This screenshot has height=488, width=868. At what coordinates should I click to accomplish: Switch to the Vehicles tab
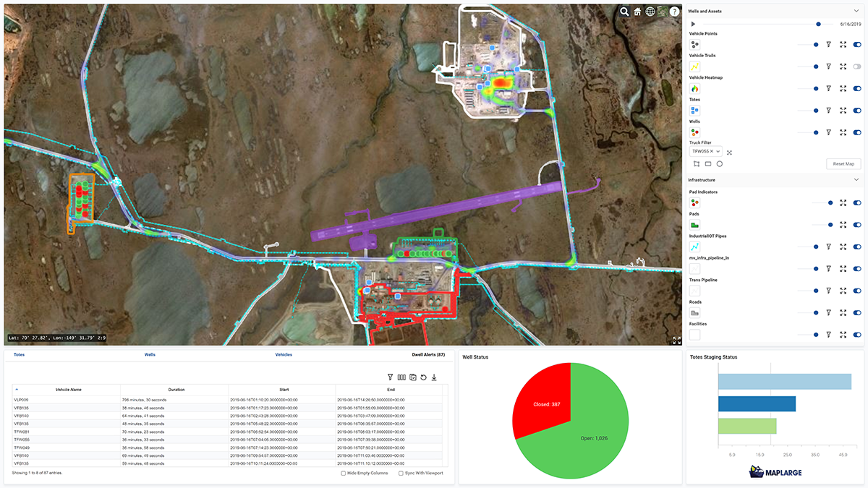[x=284, y=355]
